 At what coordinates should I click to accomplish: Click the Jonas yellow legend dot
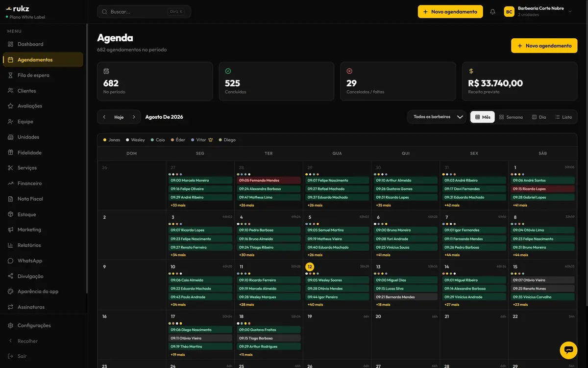pyautogui.click(x=105, y=140)
